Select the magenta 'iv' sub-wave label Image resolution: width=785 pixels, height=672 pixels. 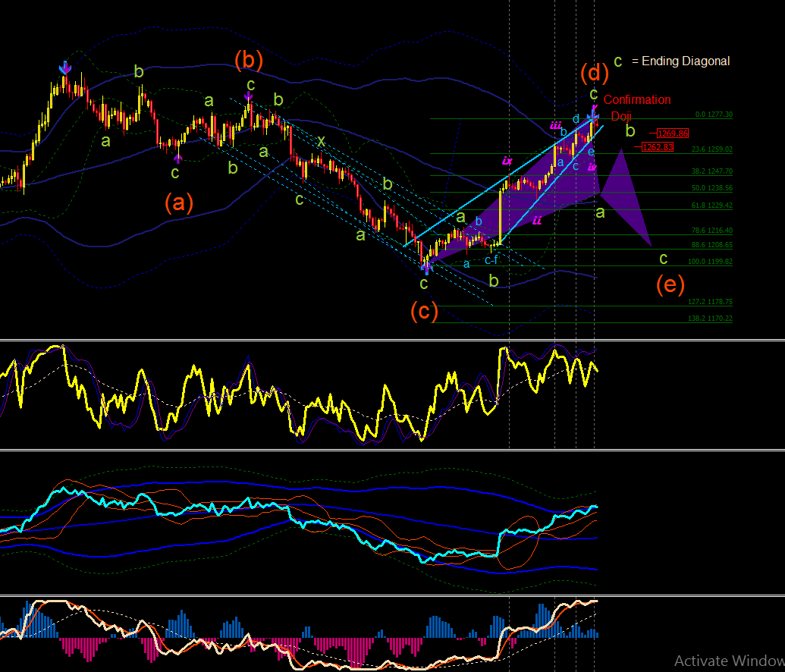592,167
